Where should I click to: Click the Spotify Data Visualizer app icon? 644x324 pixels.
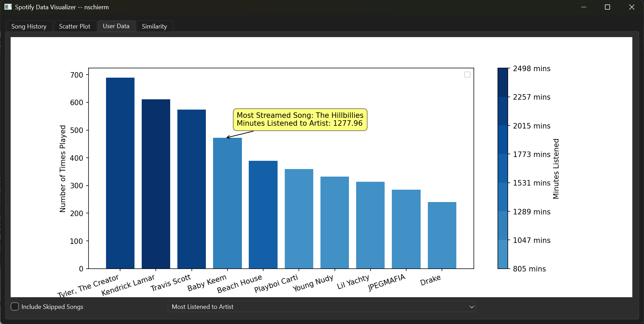(8, 7)
